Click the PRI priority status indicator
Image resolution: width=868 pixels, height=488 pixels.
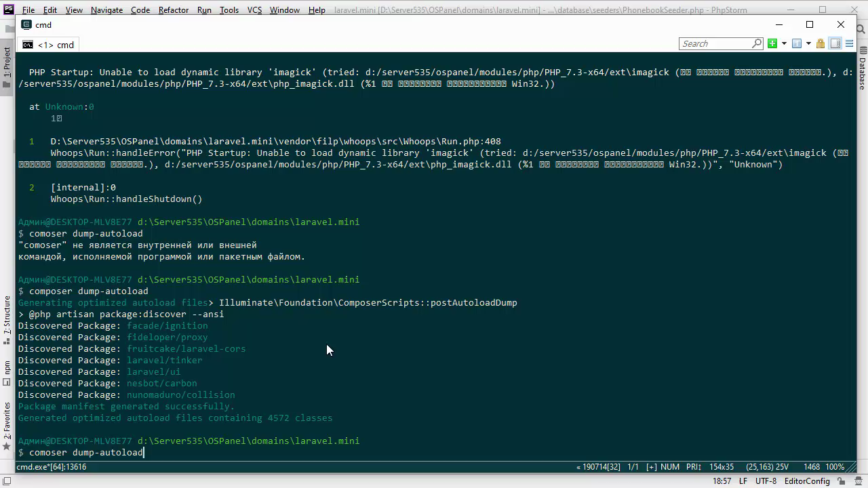click(x=694, y=467)
